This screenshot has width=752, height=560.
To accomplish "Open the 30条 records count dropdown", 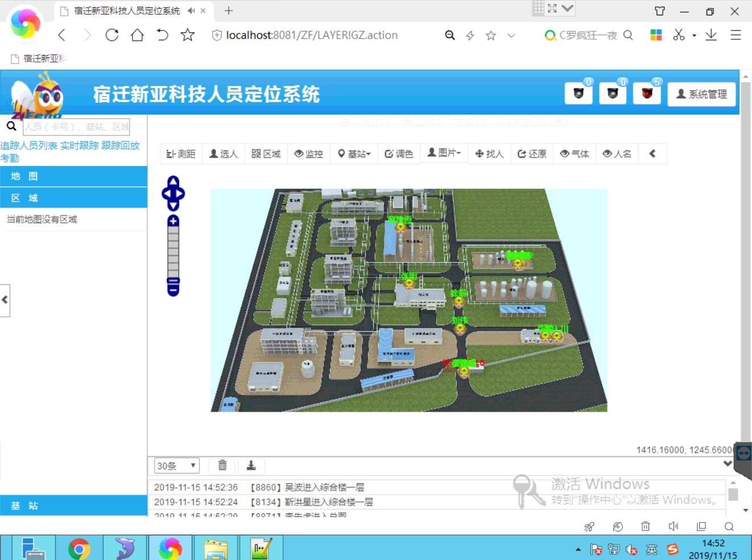I will pyautogui.click(x=175, y=465).
